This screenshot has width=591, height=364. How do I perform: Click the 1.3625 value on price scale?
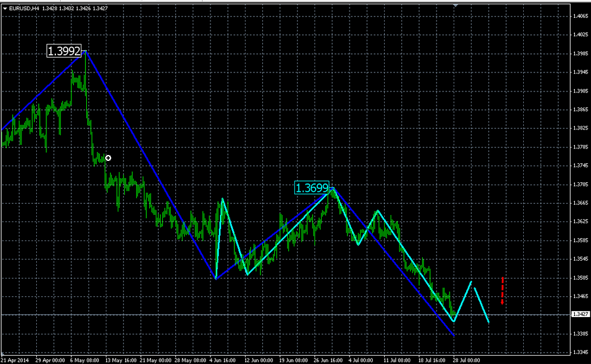coord(580,221)
